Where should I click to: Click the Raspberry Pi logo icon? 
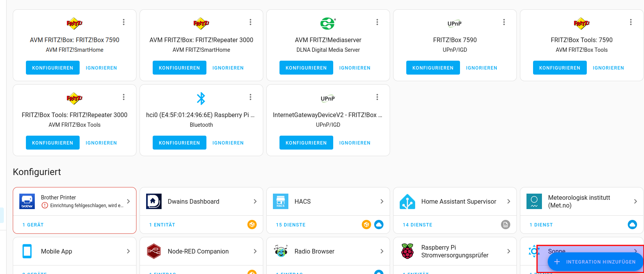[407, 251]
